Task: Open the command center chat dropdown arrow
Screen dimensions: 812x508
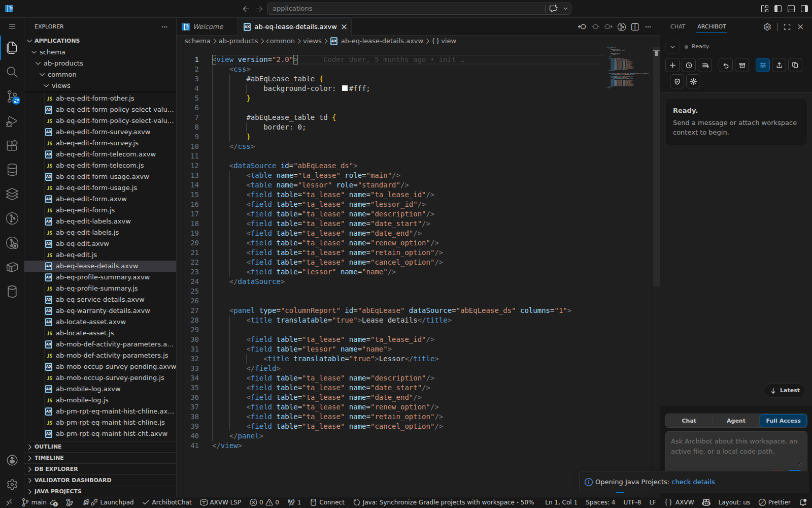Action: click(x=565, y=8)
